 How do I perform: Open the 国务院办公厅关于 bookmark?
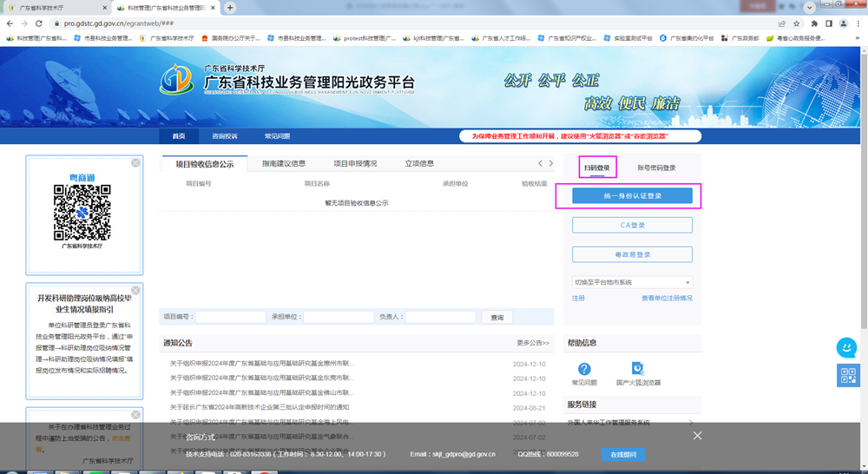(x=230, y=38)
